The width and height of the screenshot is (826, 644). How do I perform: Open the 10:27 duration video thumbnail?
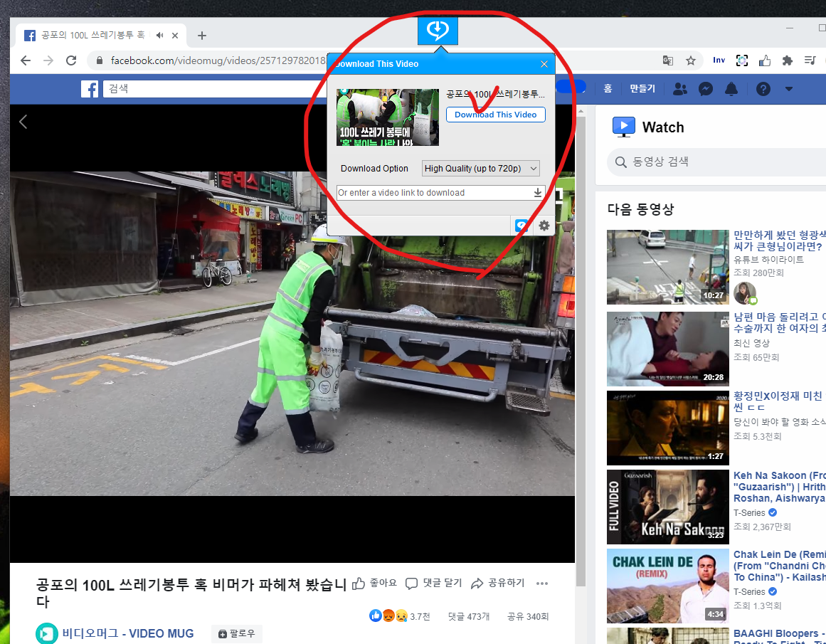(x=667, y=267)
